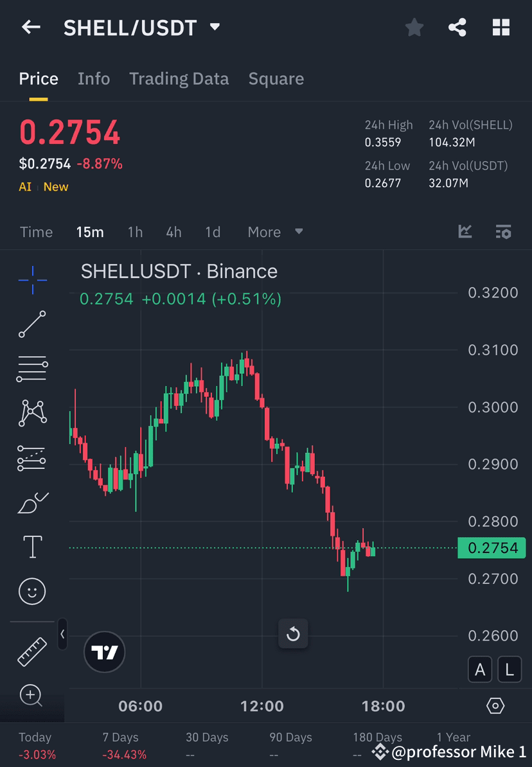Select the crosshair cursor tool

coord(32,279)
